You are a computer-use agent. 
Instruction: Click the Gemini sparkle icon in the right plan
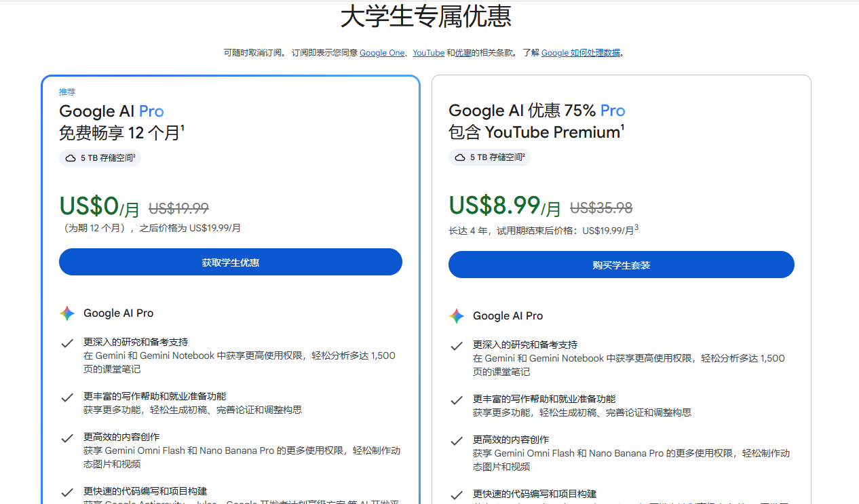[x=457, y=316]
